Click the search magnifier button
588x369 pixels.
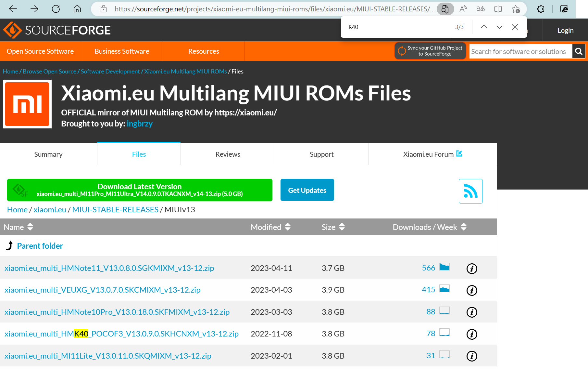tap(579, 51)
